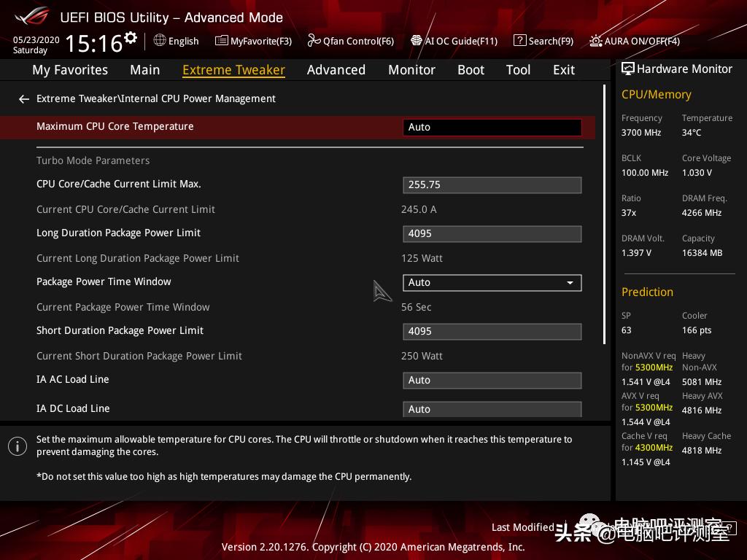
Task: Click the Hardware Monitor display icon
Action: tap(628, 69)
